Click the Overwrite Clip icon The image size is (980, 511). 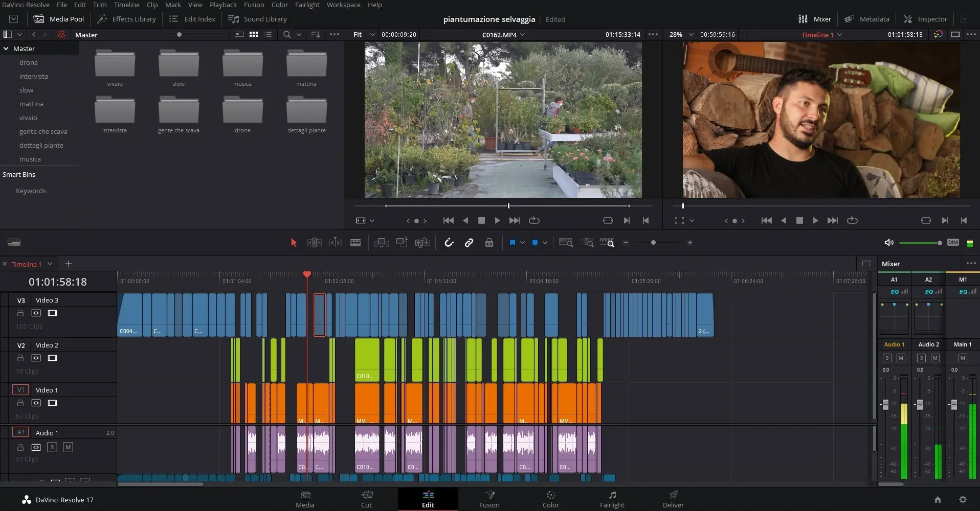[x=402, y=243]
